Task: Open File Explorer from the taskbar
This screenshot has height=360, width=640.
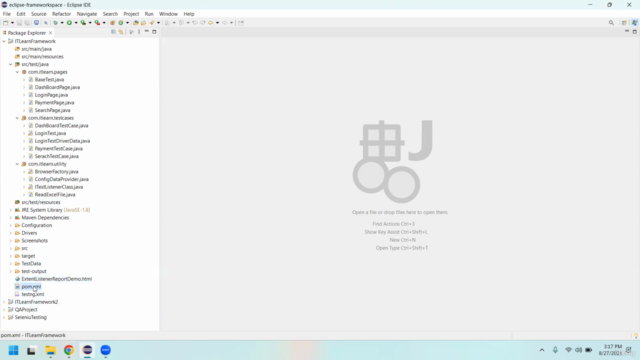Action: click(51, 350)
